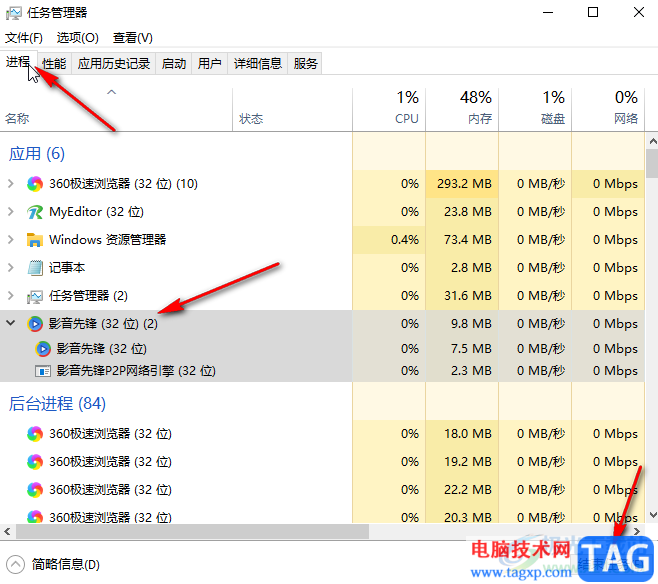Open the 文件(F) menu
Image resolution: width=658 pixels, height=584 pixels.
24,38
